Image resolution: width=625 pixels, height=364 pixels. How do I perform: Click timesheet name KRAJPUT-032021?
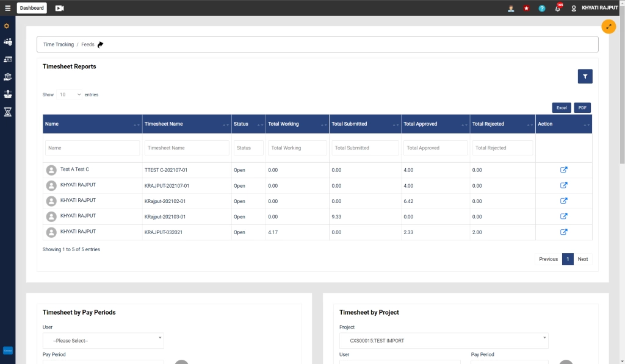click(x=164, y=232)
